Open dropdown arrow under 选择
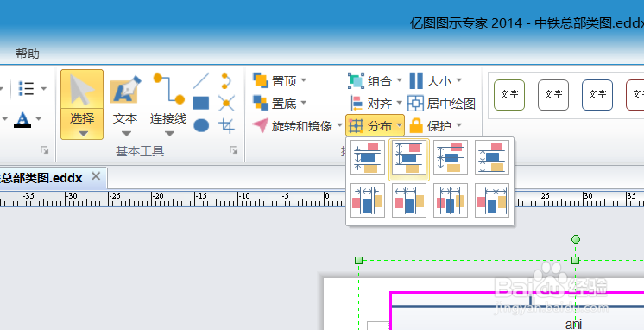This screenshot has width=644, height=330. 83,134
